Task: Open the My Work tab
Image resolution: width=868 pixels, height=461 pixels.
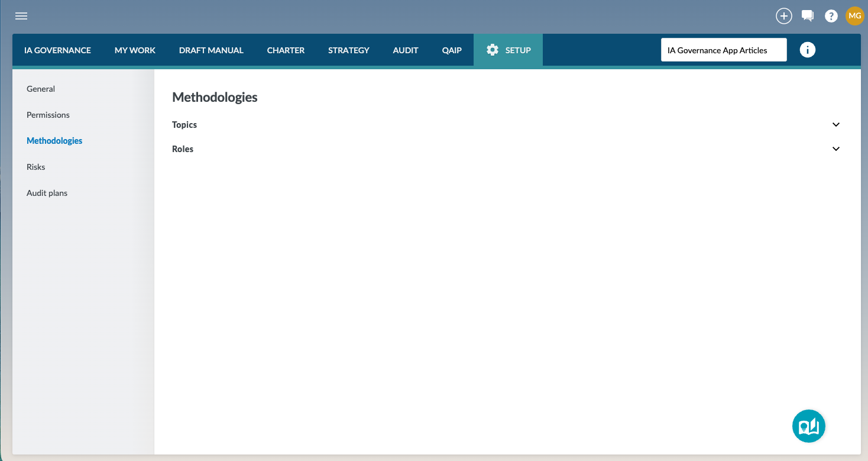Action: tap(135, 50)
